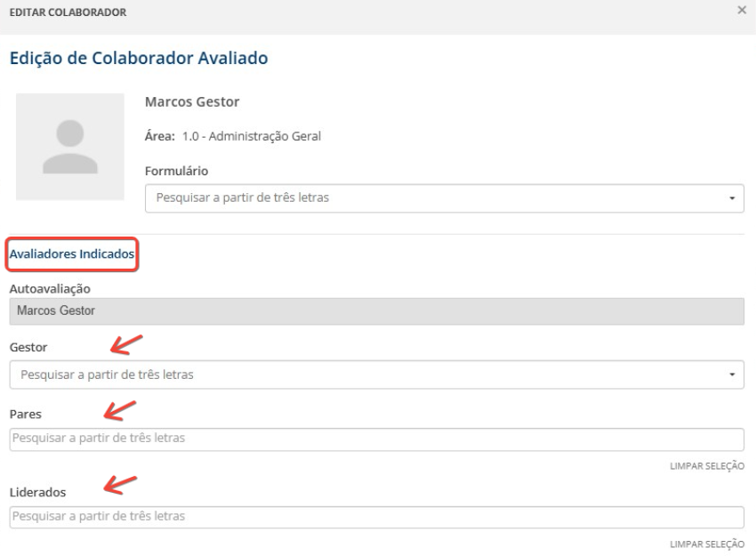Viewport: 756px width, 556px height.
Task: Click the Gestor field label
Action: (x=28, y=347)
